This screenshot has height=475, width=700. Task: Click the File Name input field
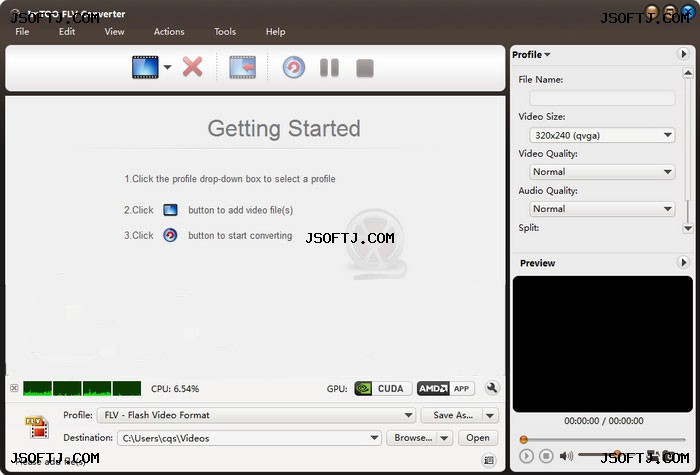click(602, 98)
